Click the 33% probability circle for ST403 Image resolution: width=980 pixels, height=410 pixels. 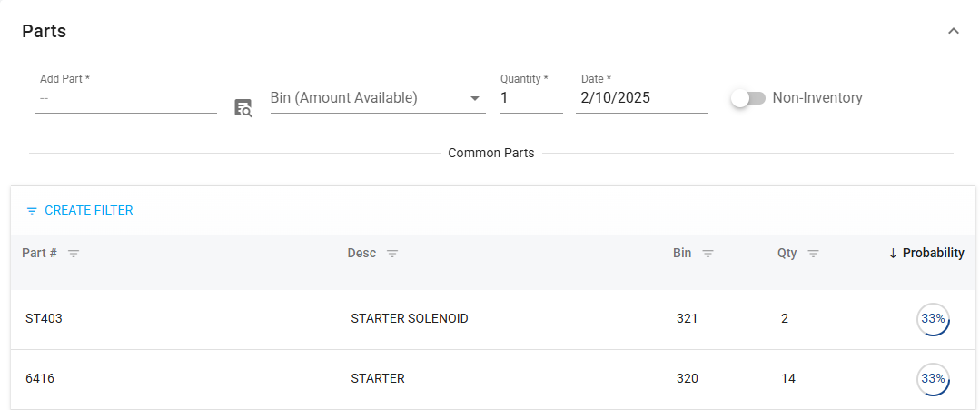(933, 319)
